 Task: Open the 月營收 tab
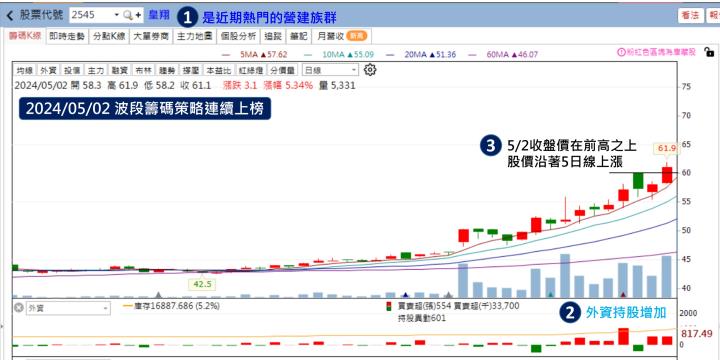pyautogui.click(x=341, y=37)
